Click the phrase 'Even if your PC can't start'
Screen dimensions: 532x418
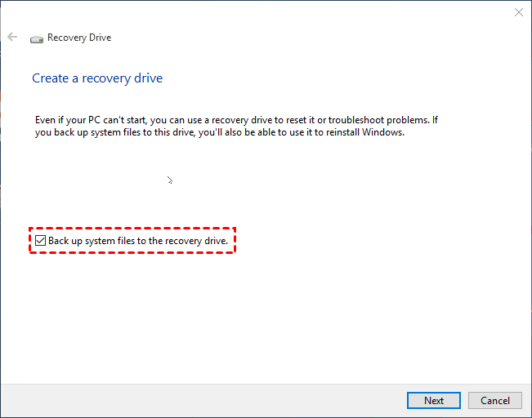pyautogui.click(x=87, y=120)
